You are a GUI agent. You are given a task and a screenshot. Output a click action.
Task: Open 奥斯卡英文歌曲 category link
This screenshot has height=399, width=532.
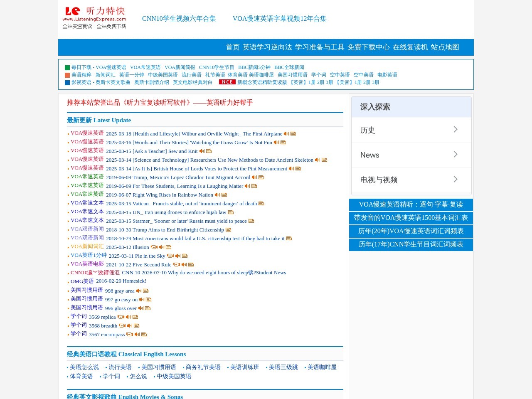[x=113, y=82]
